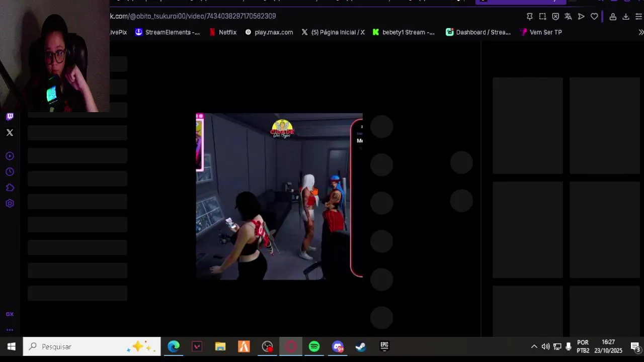
Task: Open the clock showing 16:27
Action: click(608, 346)
